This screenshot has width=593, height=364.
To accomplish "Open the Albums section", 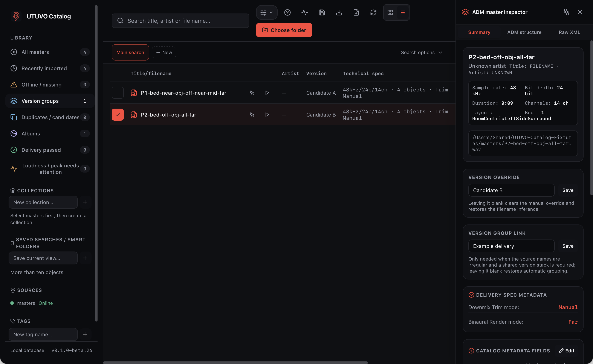I will 50,134.
